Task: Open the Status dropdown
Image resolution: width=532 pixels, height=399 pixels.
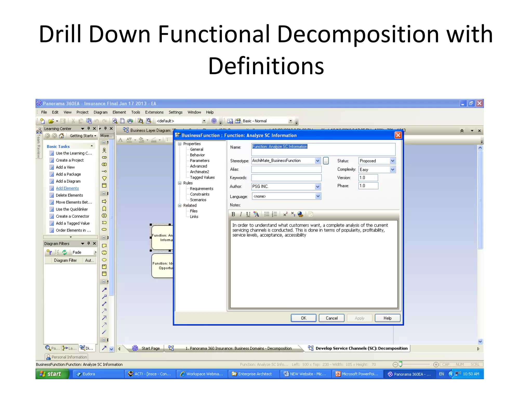Action: pos(392,161)
